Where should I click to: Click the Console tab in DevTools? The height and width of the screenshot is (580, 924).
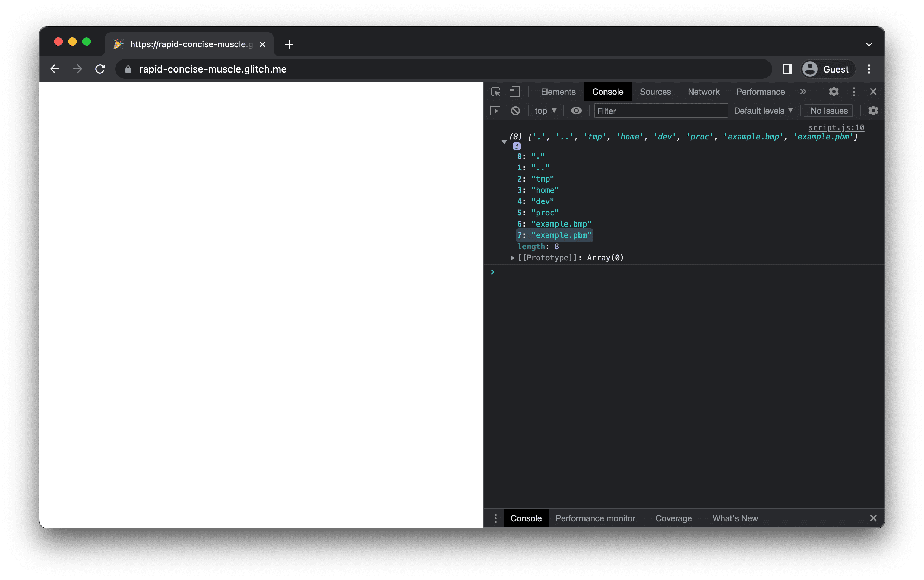pos(607,92)
